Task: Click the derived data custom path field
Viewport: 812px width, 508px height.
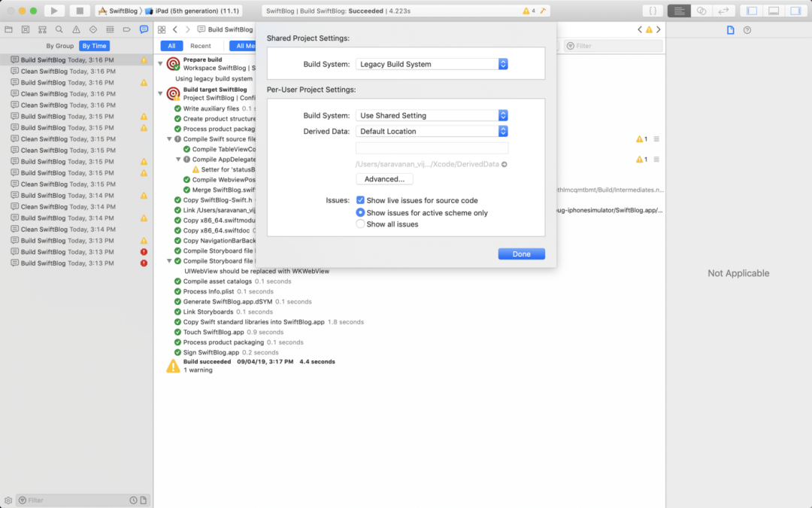Action: point(432,148)
